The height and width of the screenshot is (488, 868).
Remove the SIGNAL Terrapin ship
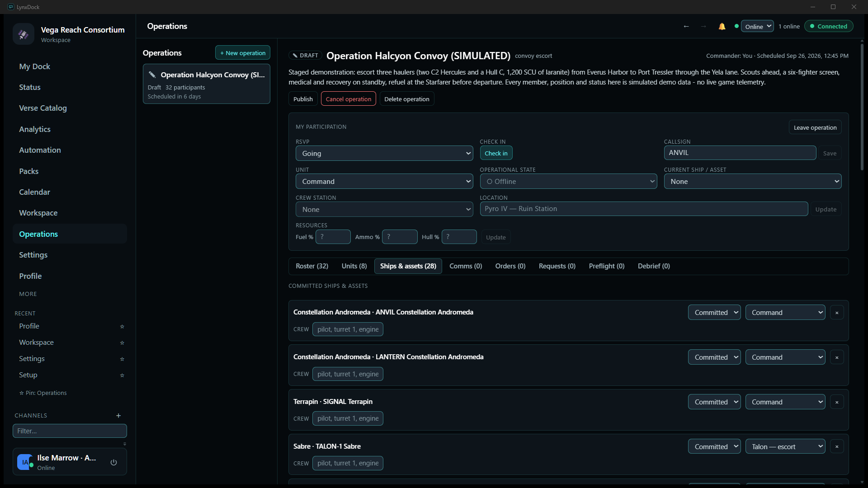click(x=837, y=402)
